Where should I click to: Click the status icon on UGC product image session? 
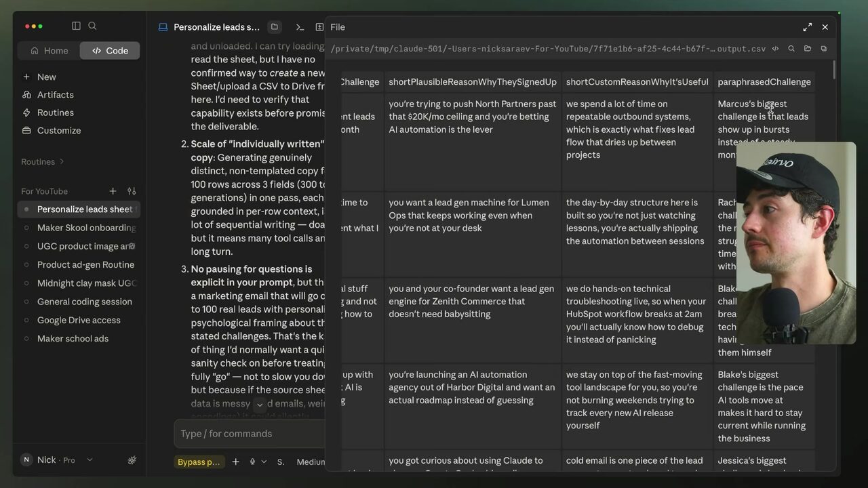coord(132,246)
